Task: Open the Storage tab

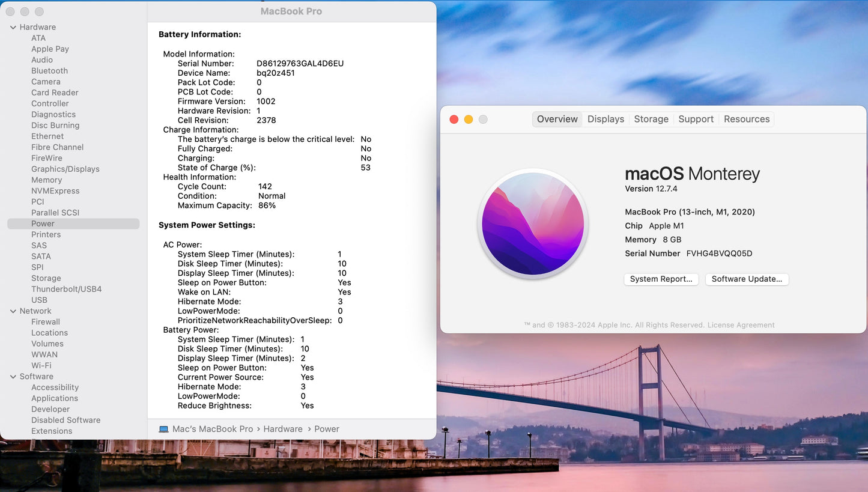Action: point(651,119)
